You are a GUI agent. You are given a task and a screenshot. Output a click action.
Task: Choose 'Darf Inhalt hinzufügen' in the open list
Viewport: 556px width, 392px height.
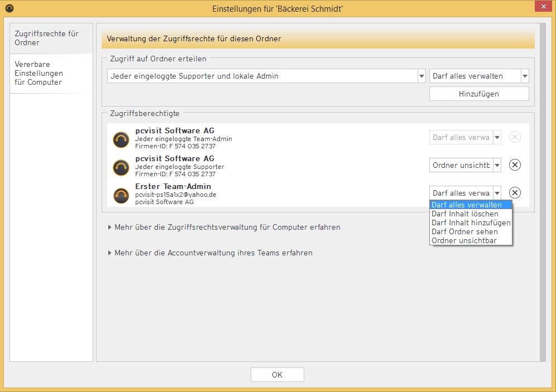[471, 222]
